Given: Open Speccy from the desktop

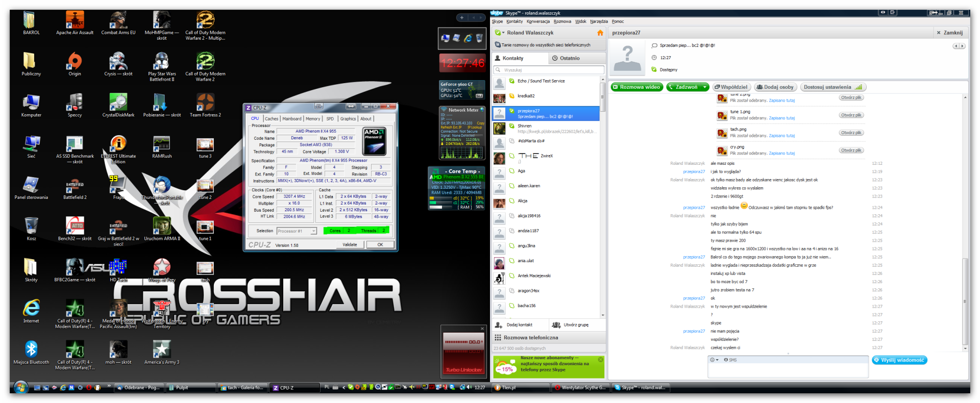Looking at the screenshot, I should pyautogui.click(x=75, y=104).
